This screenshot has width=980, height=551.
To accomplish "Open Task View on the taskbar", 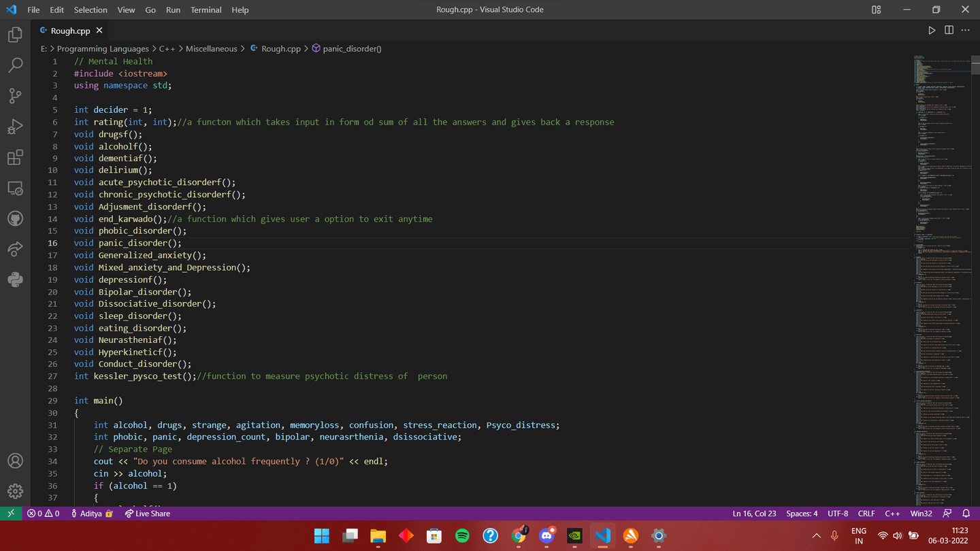I will pos(350,536).
